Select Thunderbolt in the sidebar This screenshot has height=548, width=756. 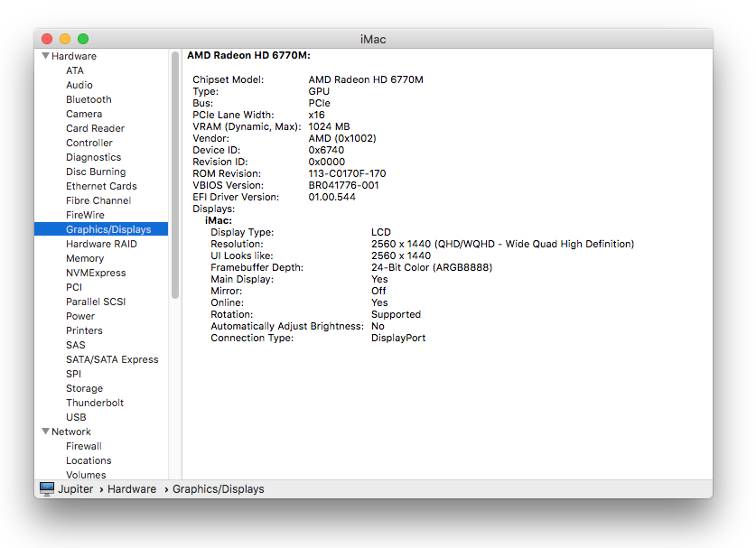(x=95, y=403)
